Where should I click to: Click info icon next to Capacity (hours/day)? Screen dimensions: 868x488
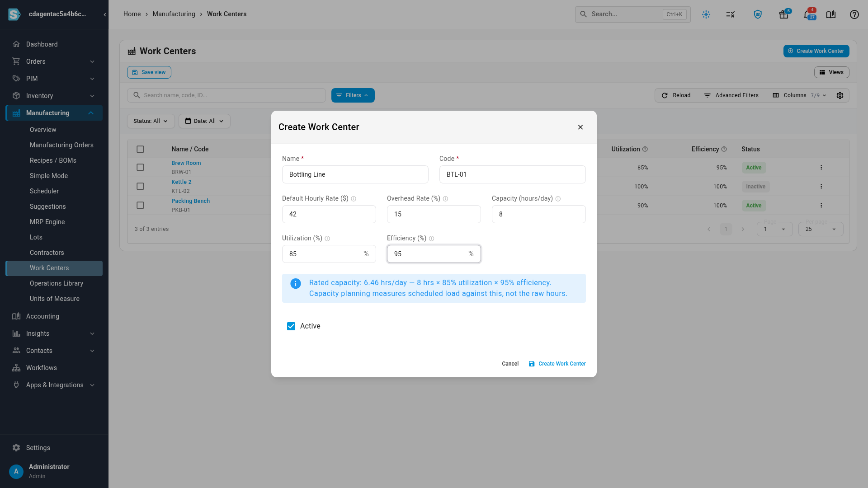(558, 199)
